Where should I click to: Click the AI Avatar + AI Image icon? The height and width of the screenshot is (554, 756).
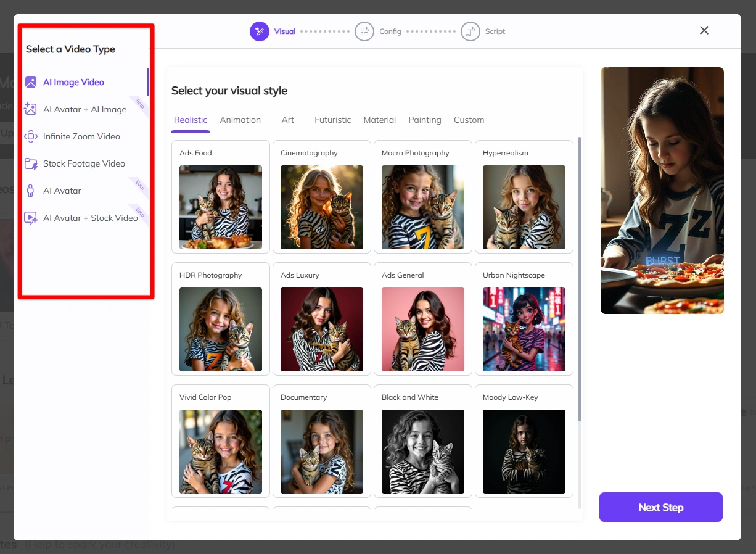[x=31, y=109]
